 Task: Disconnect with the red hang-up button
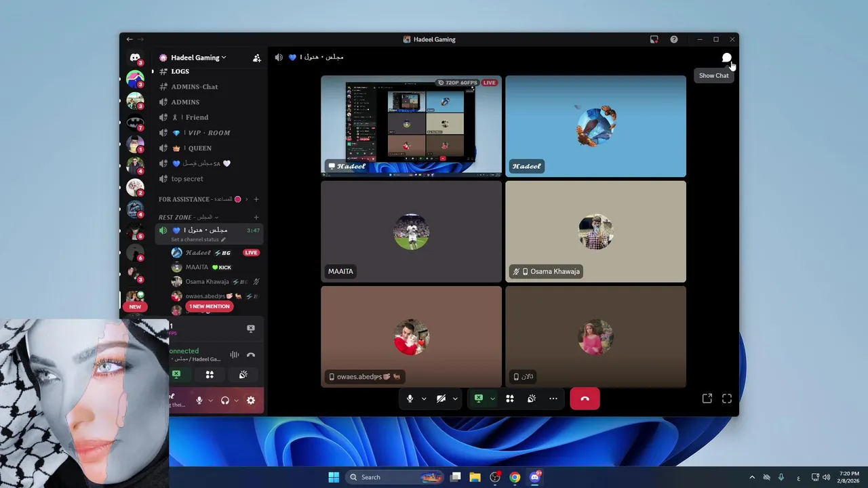[585, 399]
